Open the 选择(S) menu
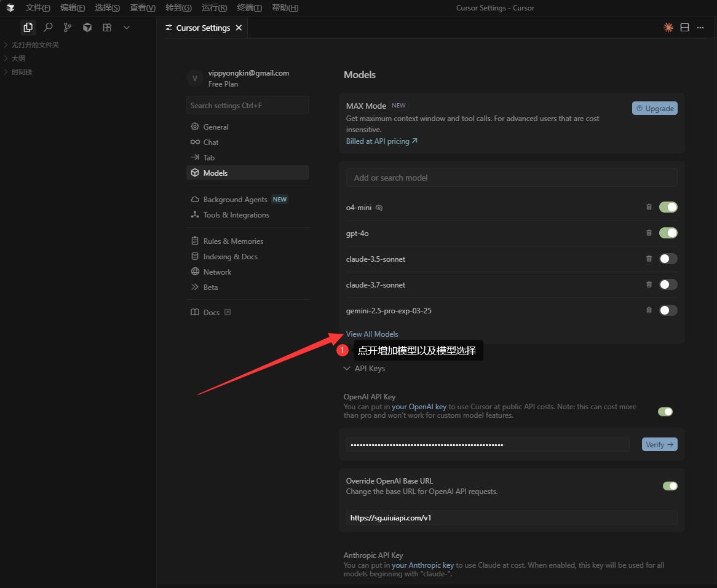Image resolution: width=717 pixels, height=588 pixels. (107, 8)
